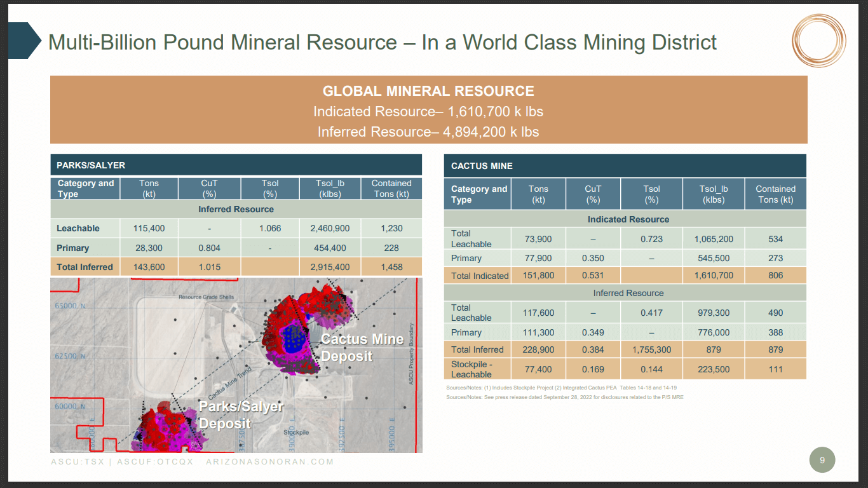
Task: Select the Cactus tons value 73,900
Action: [538, 239]
